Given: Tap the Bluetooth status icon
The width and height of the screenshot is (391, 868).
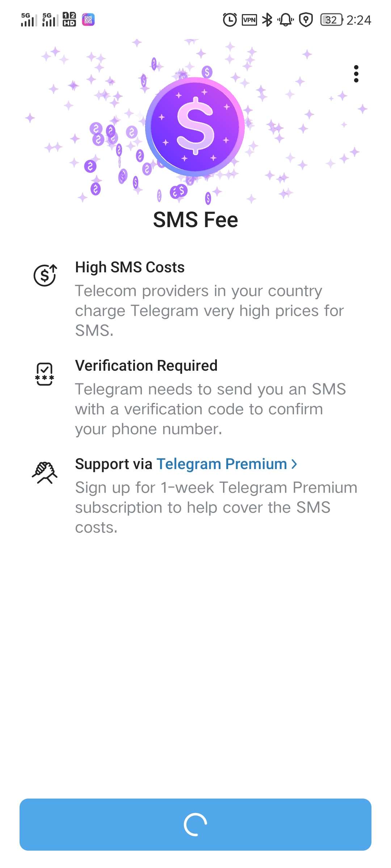Looking at the screenshot, I should 267,20.
